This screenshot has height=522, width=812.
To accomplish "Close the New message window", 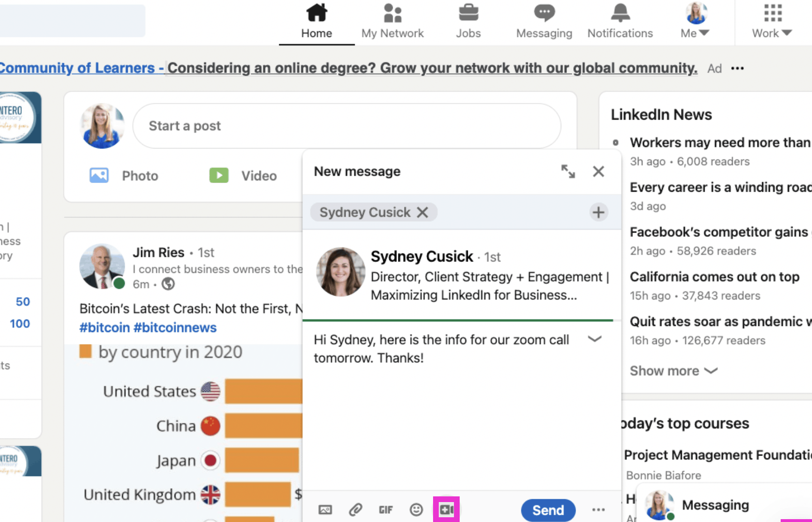I will (x=598, y=171).
